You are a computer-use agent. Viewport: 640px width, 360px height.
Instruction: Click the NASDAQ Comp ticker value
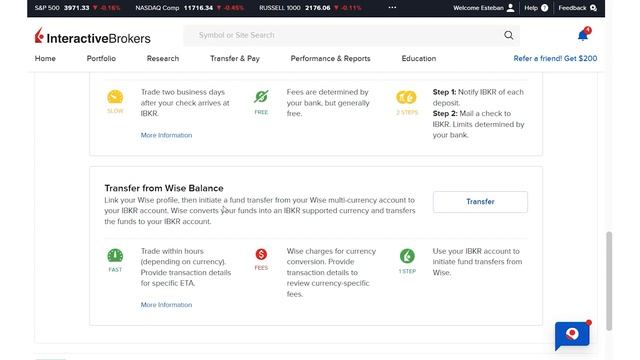(198, 8)
